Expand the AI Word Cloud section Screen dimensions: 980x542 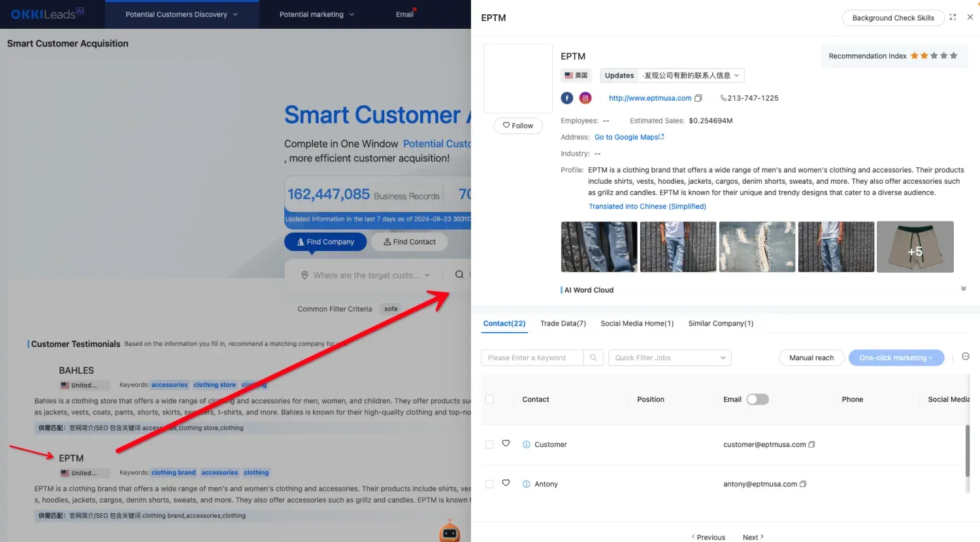coord(963,289)
